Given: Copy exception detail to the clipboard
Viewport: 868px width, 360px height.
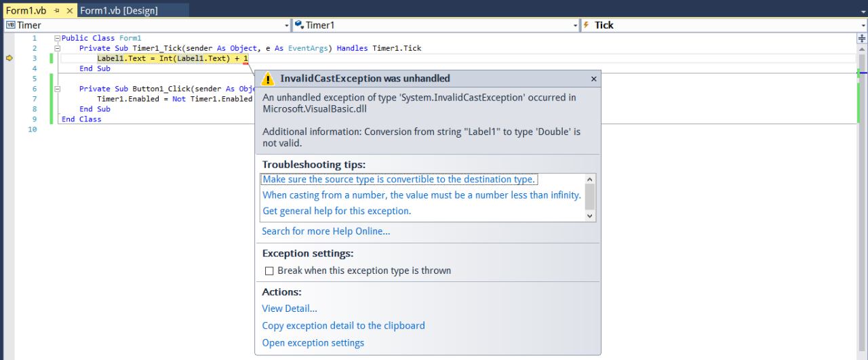Looking at the screenshot, I should coord(343,325).
